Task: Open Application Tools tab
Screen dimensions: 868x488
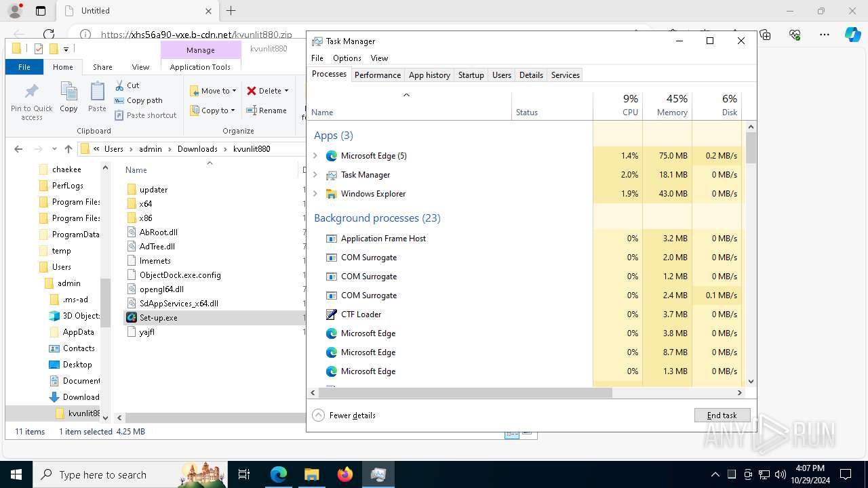Action: coord(200,67)
